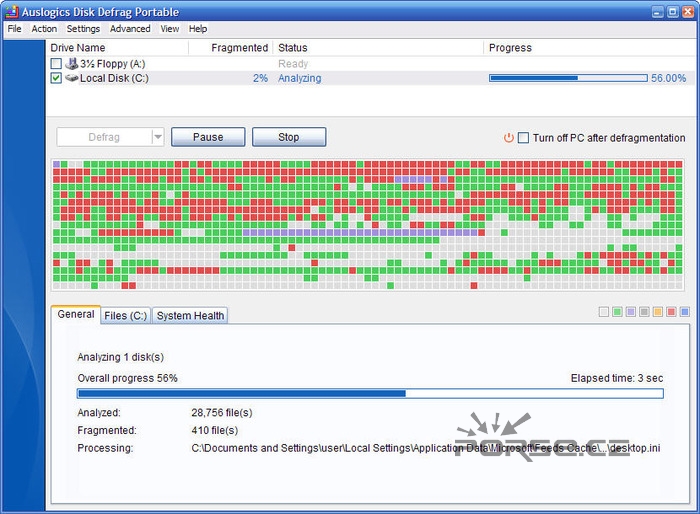Image resolution: width=700 pixels, height=514 pixels.
Task: Stop the disk analysis
Action: pos(289,137)
